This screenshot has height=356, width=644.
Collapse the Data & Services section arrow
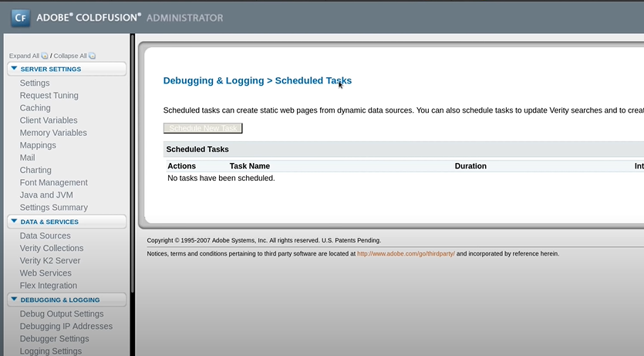(x=15, y=221)
